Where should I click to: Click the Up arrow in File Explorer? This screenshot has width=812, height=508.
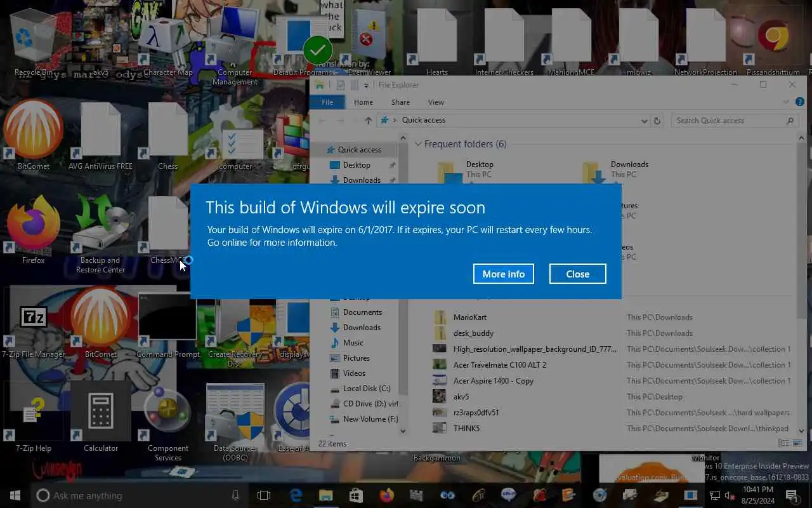click(369, 121)
